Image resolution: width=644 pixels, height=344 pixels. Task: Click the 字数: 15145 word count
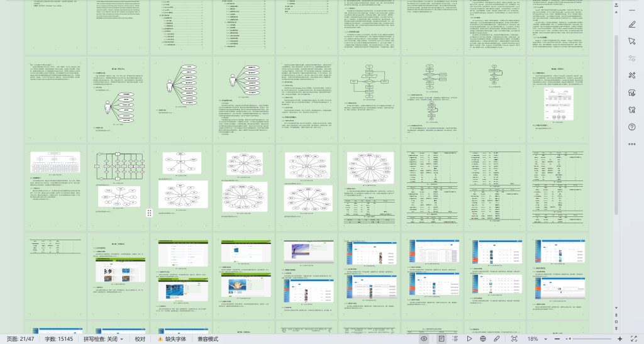[x=58, y=339]
